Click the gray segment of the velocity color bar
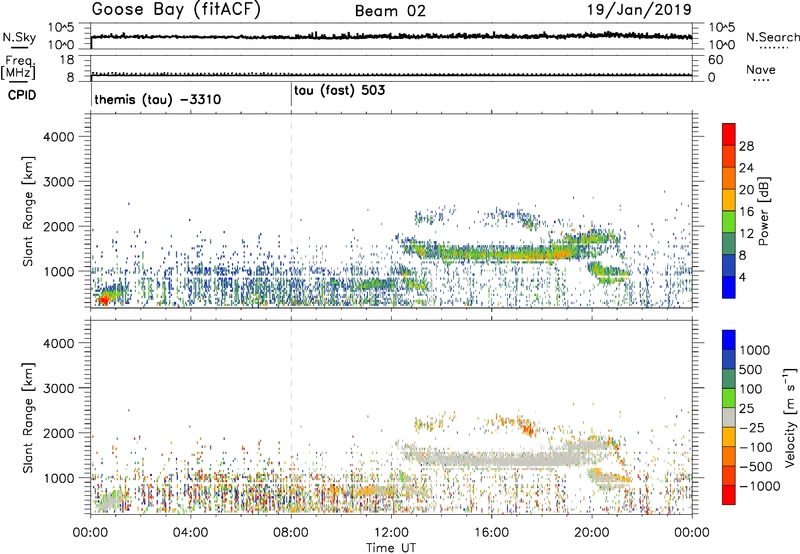This screenshot has height=554, width=800. click(x=729, y=418)
